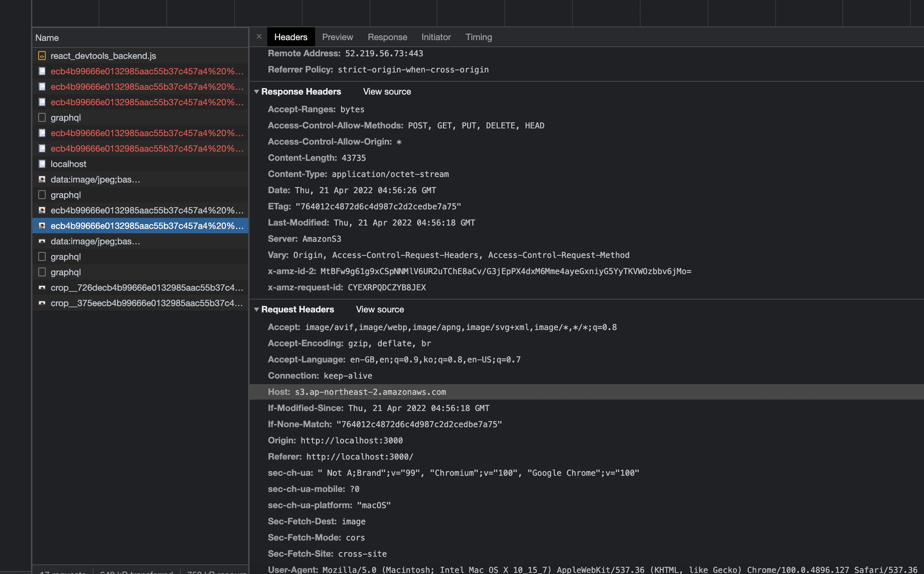Close the request details panel
924x574 pixels.
[x=259, y=36]
